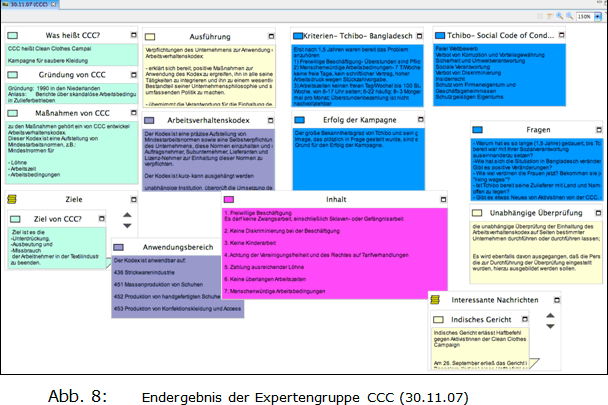This screenshot has width=608, height=405.
Task: Click the 'Erfolg der Kampagne' title
Action: (360, 120)
